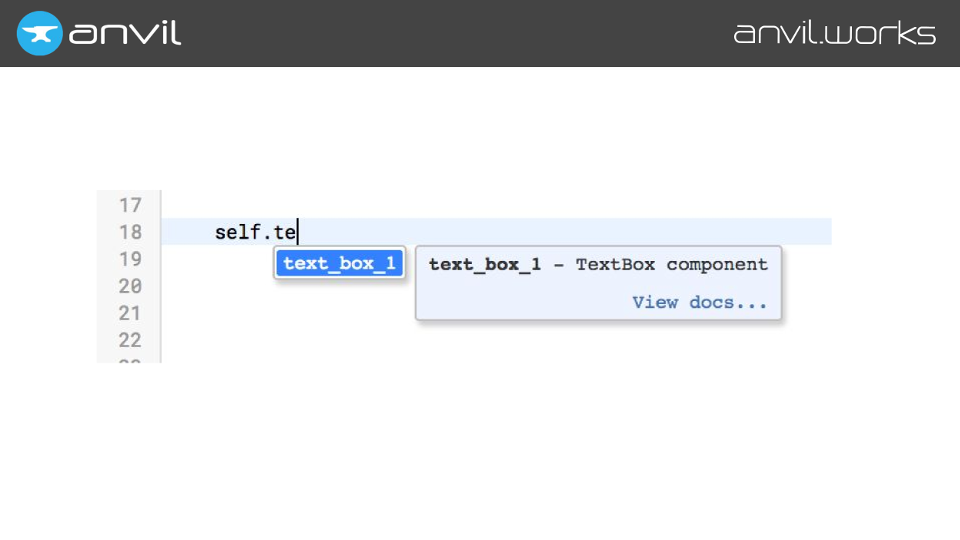
Task: Click the empty code area on line 17
Action: [x=500, y=206]
